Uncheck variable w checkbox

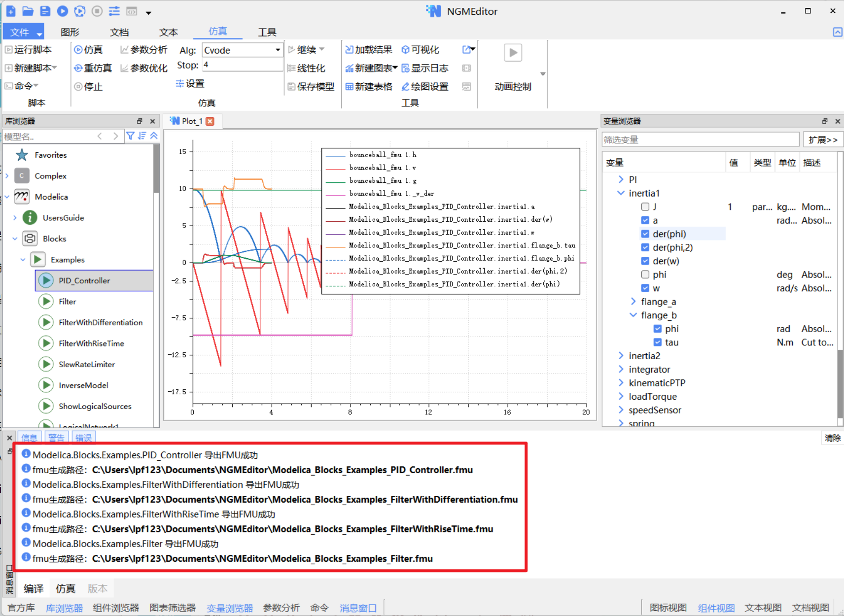click(645, 288)
